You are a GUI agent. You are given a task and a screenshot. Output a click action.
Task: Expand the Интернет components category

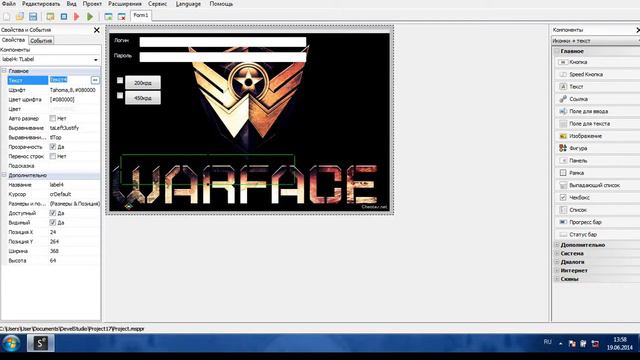pyautogui.click(x=557, y=270)
